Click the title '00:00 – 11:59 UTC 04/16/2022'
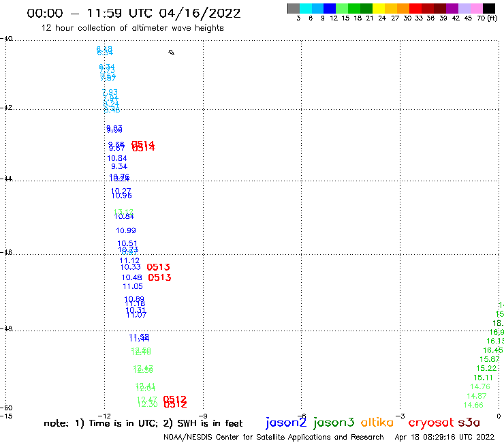 [x=133, y=13]
